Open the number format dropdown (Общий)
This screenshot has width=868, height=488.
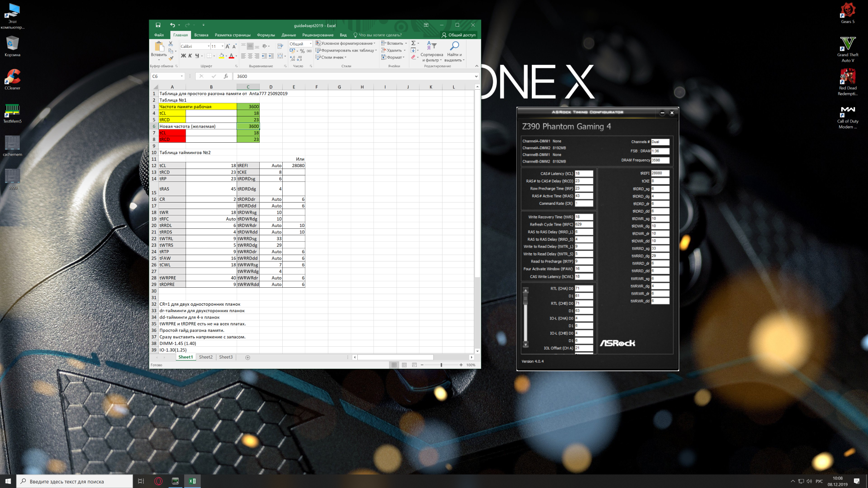click(310, 44)
